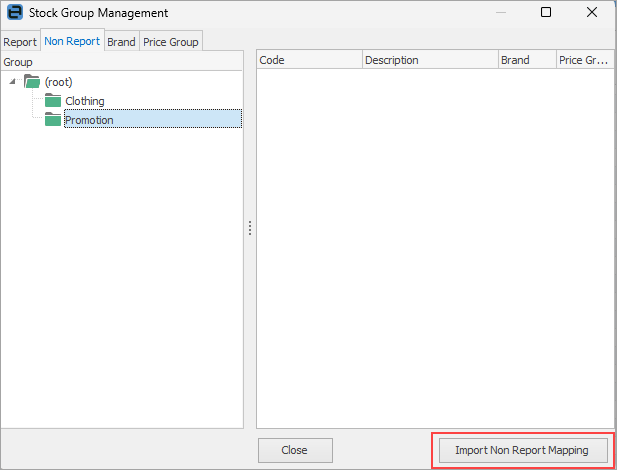Image resolution: width=617 pixels, height=470 pixels.
Task: Close the Stock Group Management window
Action: coord(592,13)
